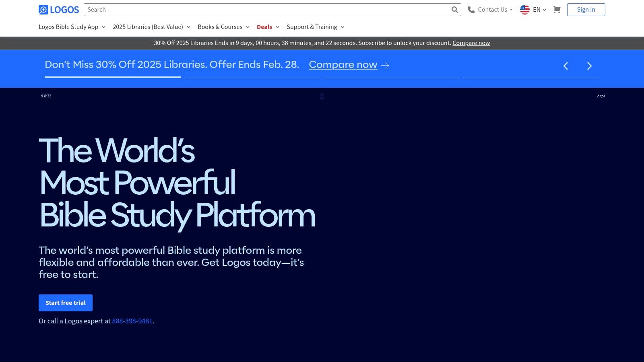Advance to next banner slide arrow
The height and width of the screenshot is (362, 644).
[x=589, y=66]
